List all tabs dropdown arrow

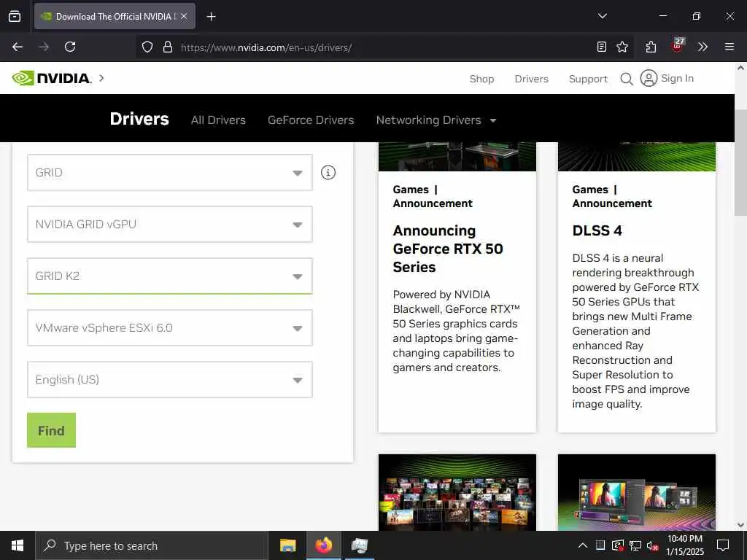click(602, 16)
